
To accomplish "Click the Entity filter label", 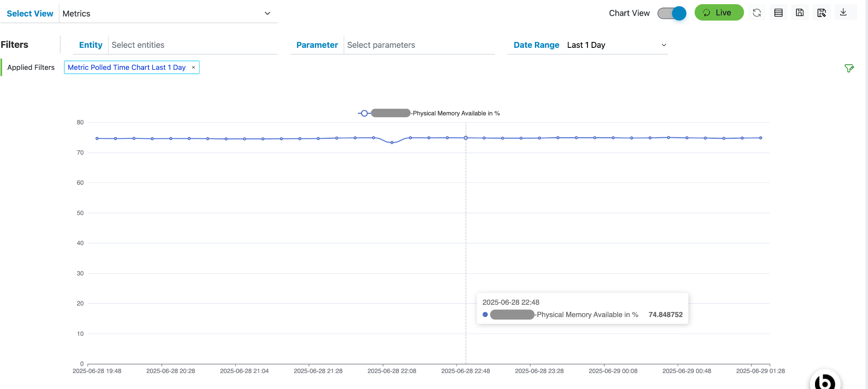I will point(91,45).
